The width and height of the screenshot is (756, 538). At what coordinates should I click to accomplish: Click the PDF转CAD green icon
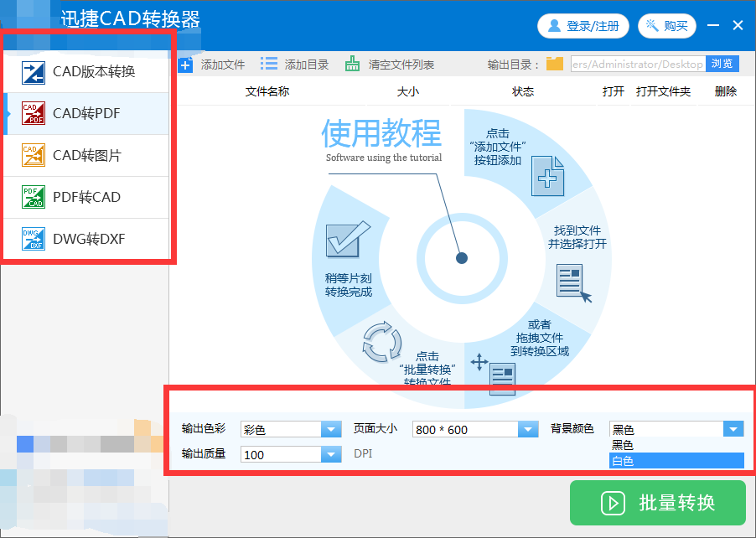point(34,197)
